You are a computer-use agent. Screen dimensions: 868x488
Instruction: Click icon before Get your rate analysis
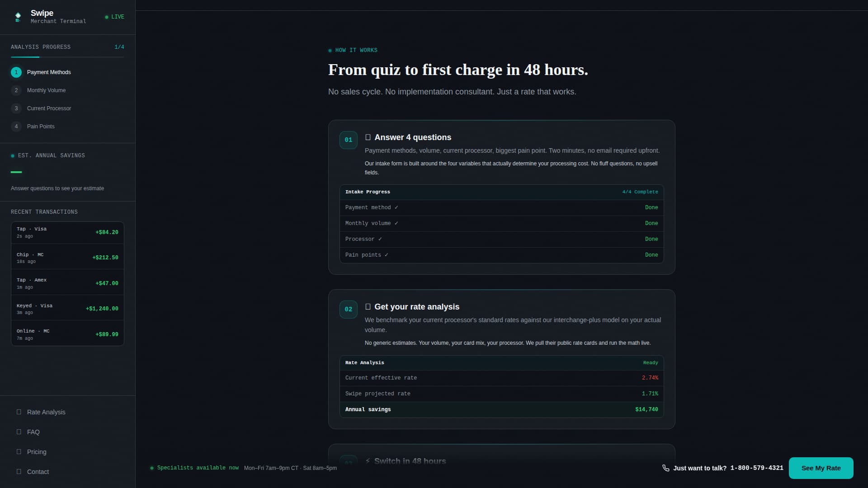[368, 307]
